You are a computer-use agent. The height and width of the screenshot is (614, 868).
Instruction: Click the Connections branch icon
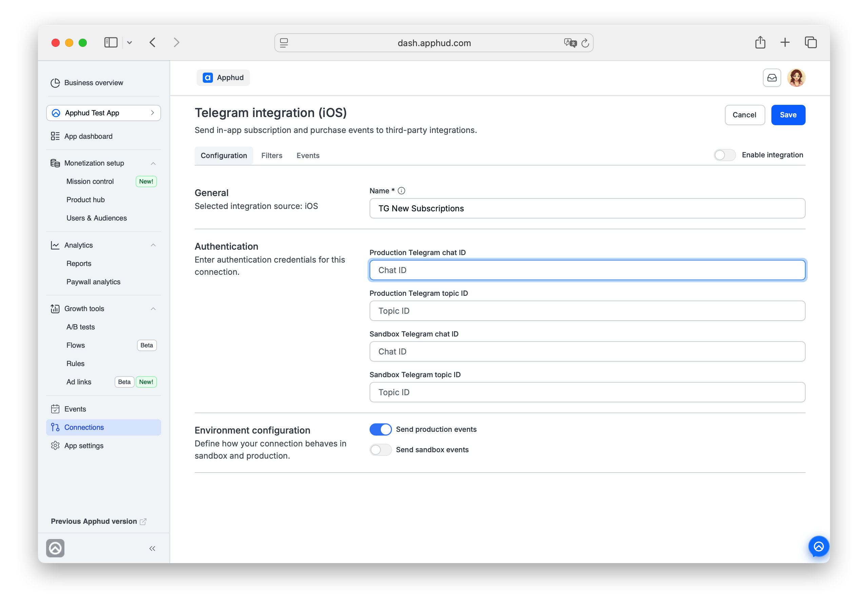click(x=55, y=427)
